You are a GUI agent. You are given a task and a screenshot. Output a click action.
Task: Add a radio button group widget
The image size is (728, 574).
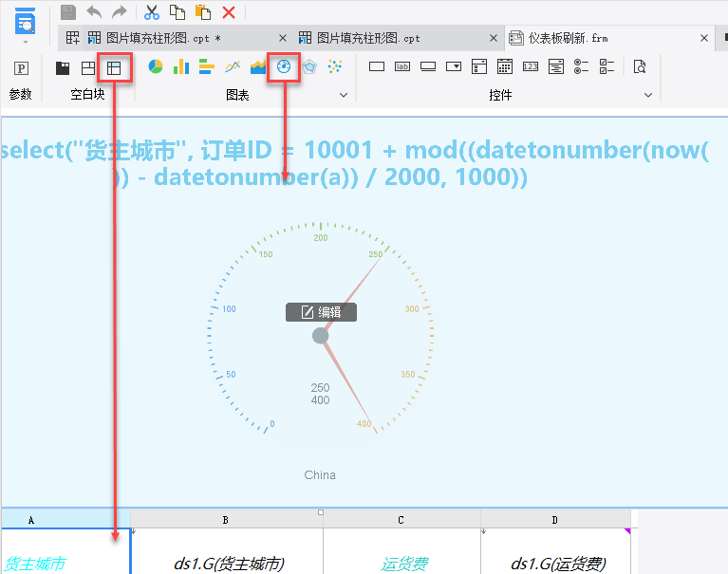[x=581, y=66]
